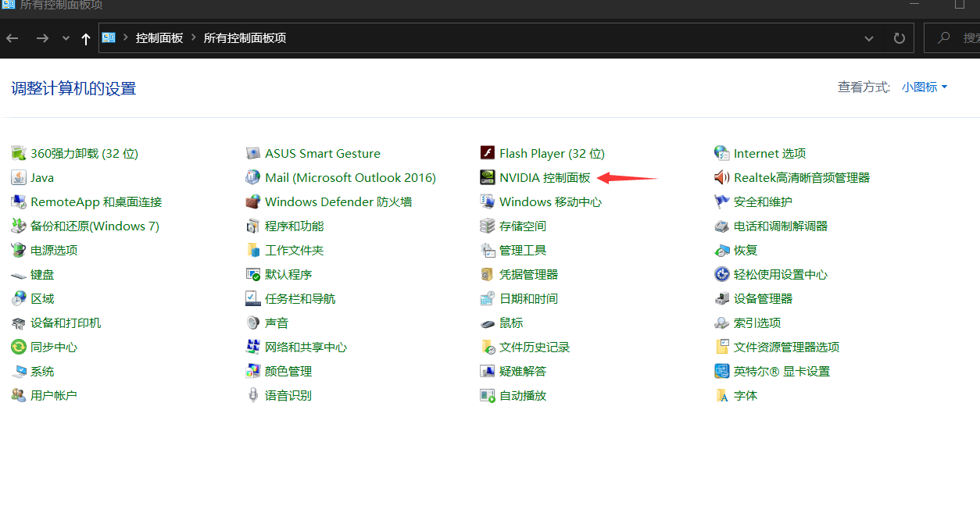
Task: Click the 360强力卸载 (32 位) icon
Action: click(x=19, y=153)
